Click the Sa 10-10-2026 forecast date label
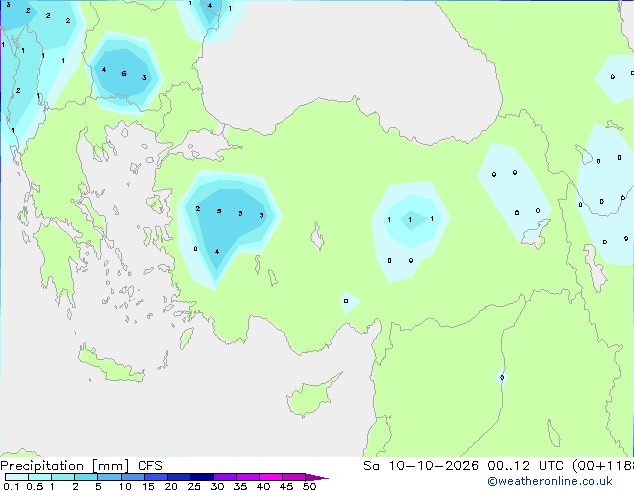The image size is (634, 490). pyautogui.click(x=421, y=466)
